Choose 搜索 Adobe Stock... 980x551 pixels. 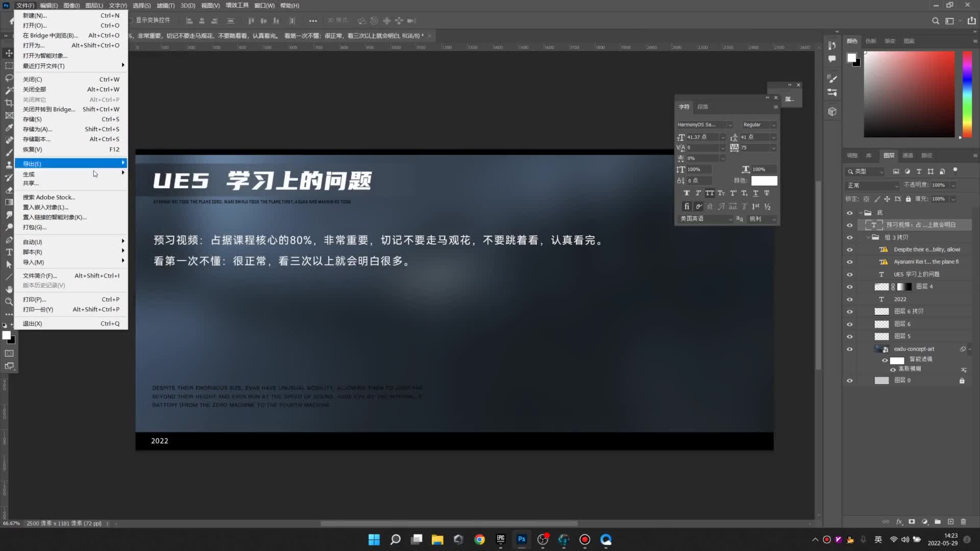(71, 197)
